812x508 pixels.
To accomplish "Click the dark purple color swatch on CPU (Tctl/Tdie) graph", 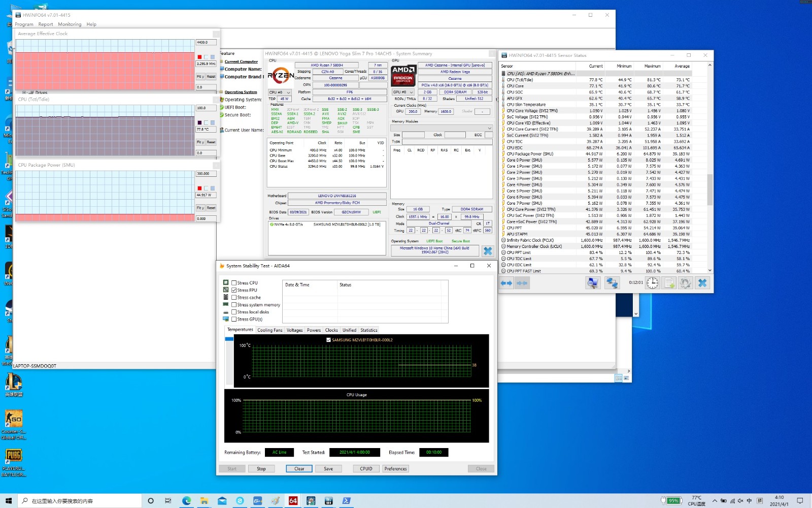I will point(199,123).
